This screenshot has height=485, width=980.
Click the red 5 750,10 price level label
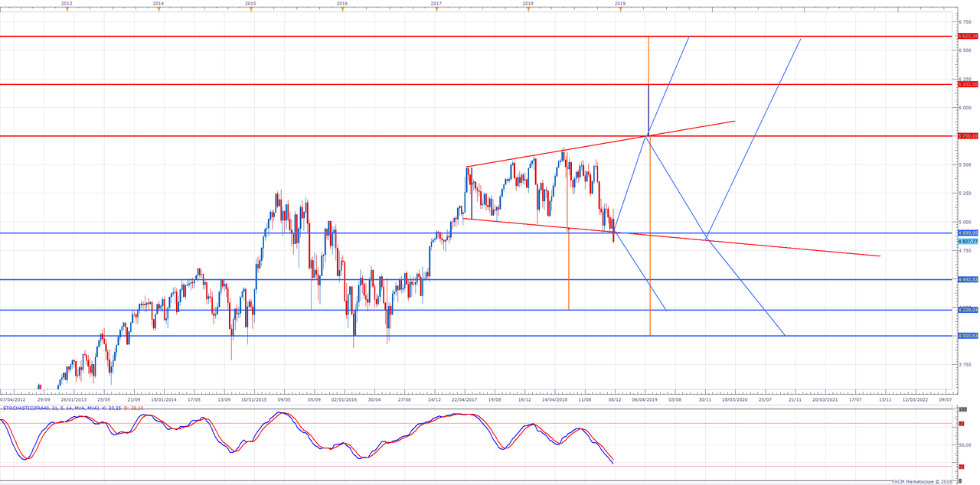coord(968,136)
